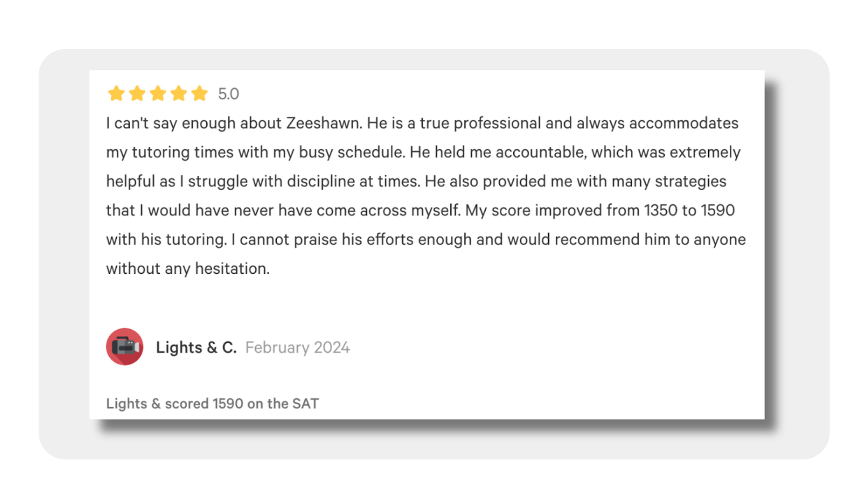This screenshot has height=488, width=868.
Task: Click the score 1350 in the review text
Action: coord(660,210)
